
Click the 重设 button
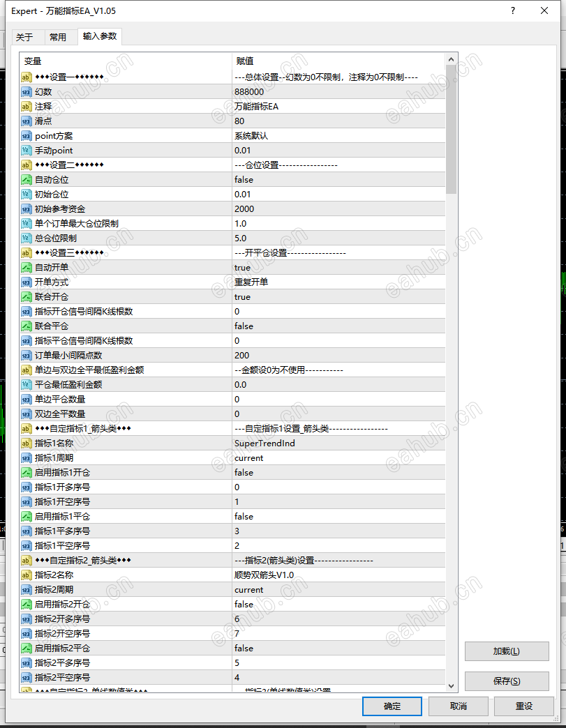(x=523, y=706)
